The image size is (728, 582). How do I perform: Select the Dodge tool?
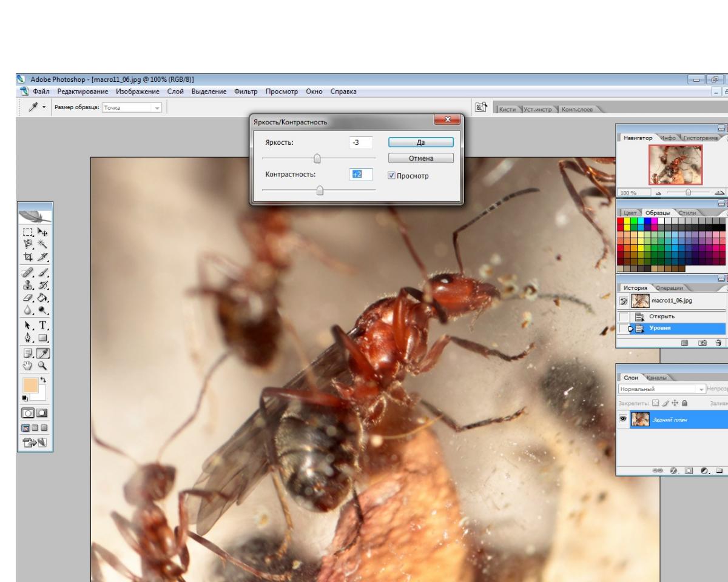42,309
